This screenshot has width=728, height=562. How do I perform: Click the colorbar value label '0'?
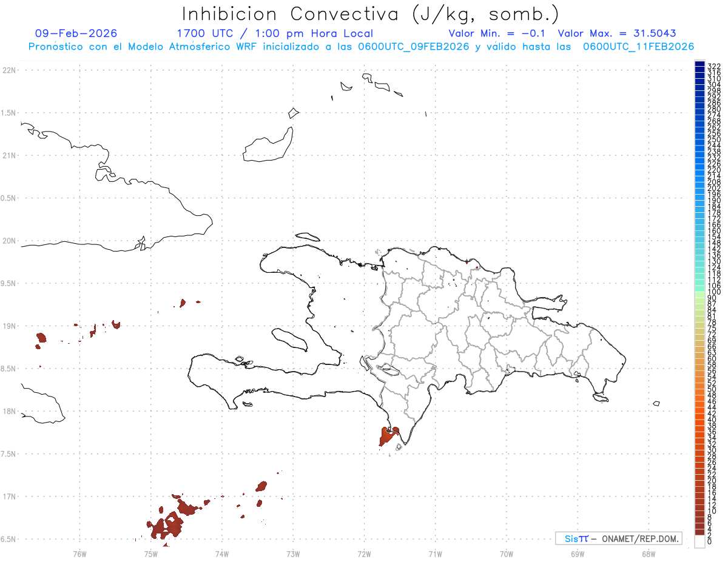[x=710, y=543]
